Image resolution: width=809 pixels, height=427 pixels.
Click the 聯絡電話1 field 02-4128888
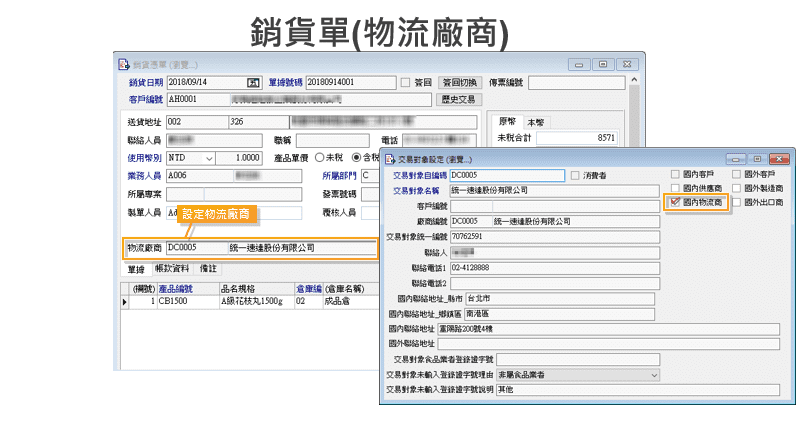point(555,268)
